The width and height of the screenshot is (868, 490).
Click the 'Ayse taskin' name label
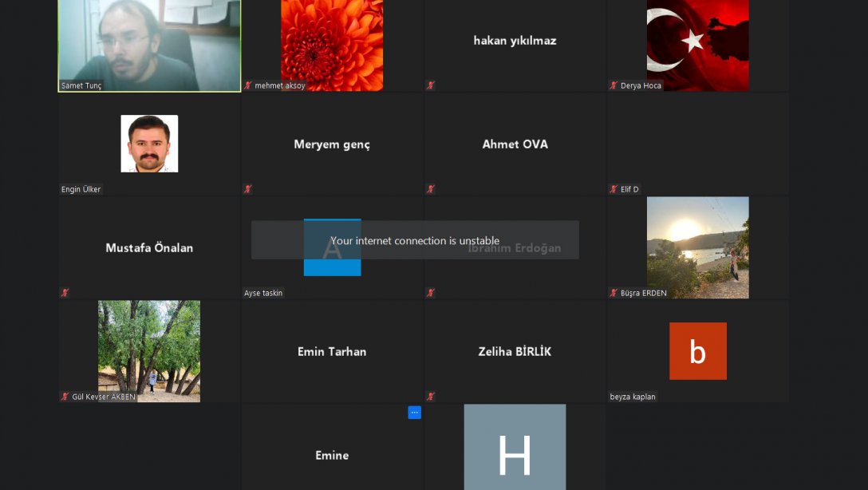[263, 293]
